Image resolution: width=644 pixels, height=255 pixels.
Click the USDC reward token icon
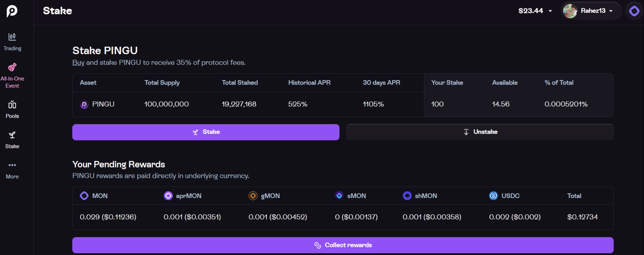tap(493, 196)
